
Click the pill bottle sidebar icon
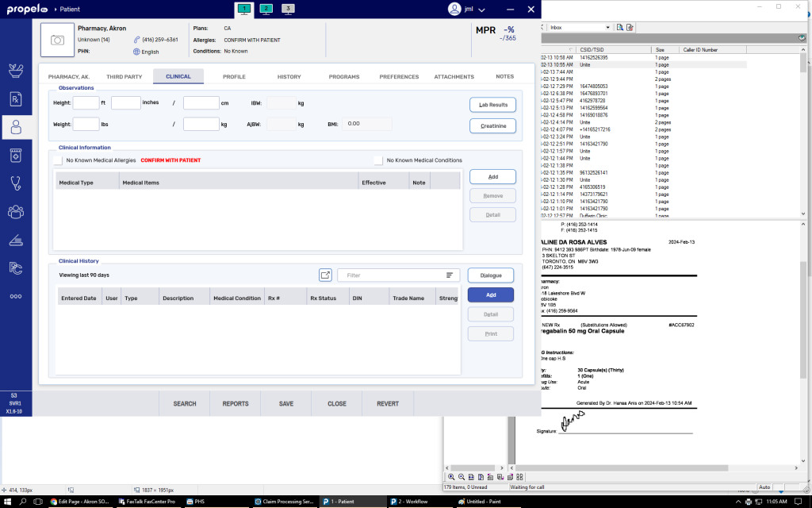tap(15, 155)
